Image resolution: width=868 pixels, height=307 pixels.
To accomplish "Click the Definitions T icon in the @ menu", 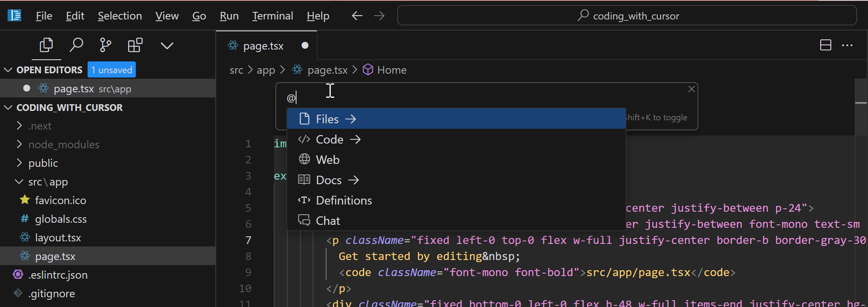I will coord(304,200).
